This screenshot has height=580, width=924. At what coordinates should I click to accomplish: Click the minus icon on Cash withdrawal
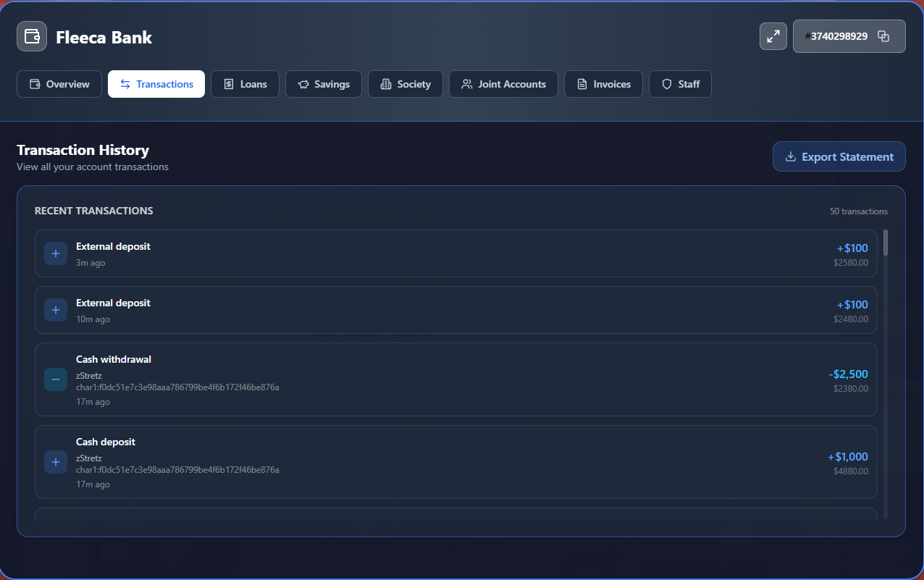tap(56, 379)
